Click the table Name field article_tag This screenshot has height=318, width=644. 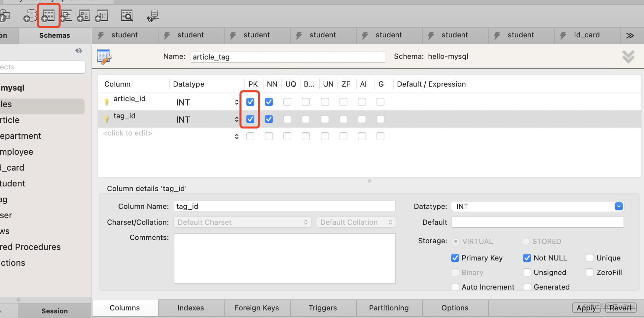point(287,57)
